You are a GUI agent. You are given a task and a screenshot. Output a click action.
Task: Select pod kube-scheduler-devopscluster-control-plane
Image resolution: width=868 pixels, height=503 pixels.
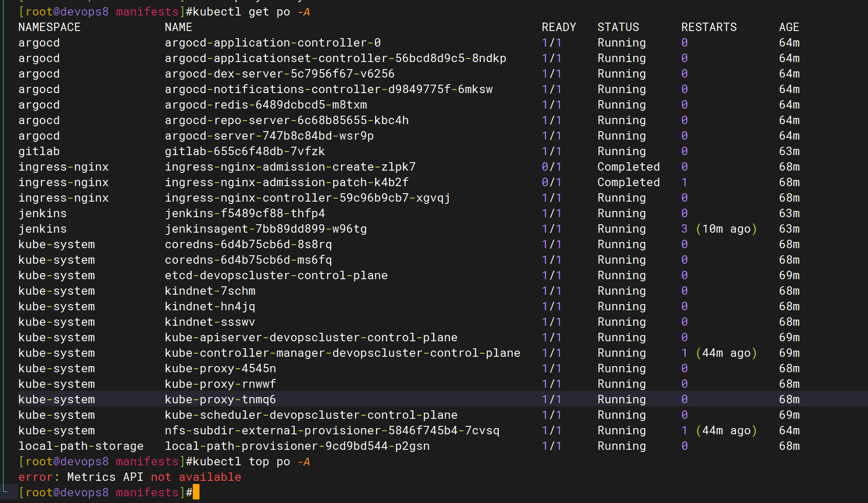311,415
